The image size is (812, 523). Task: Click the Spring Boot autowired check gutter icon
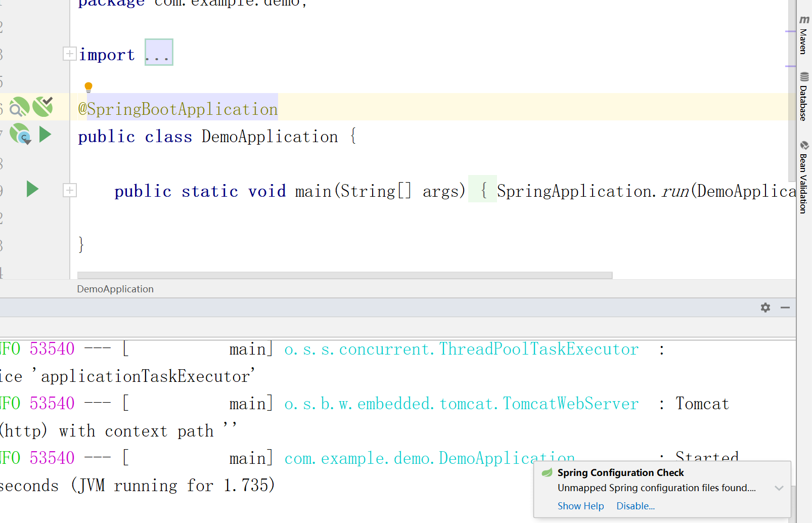(x=43, y=107)
